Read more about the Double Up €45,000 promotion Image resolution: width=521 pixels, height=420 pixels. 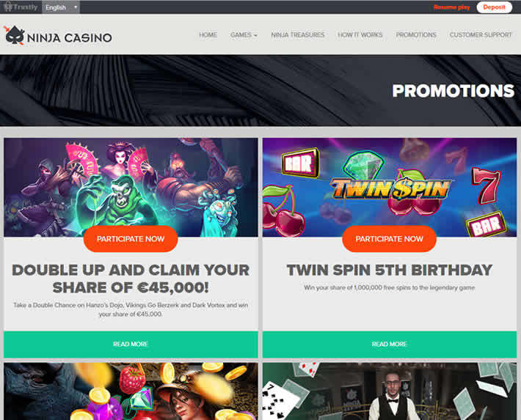tap(131, 345)
